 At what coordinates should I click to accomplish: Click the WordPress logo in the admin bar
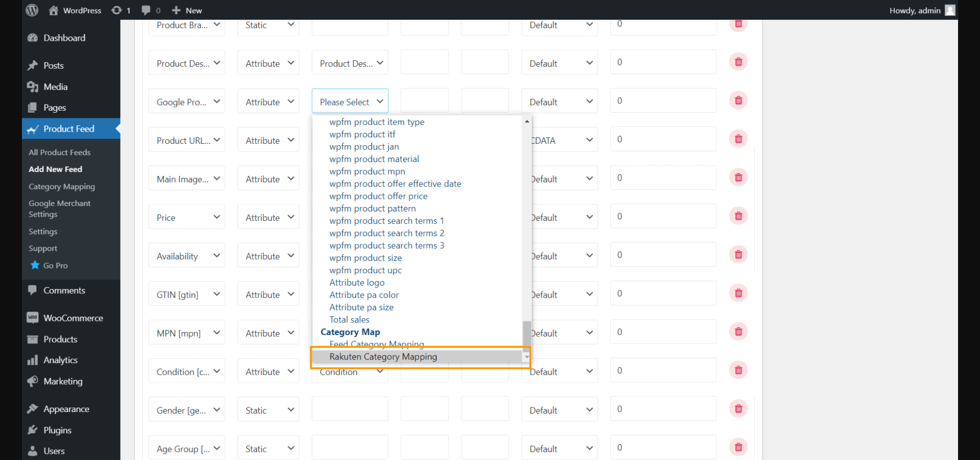pyautogui.click(x=32, y=10)
